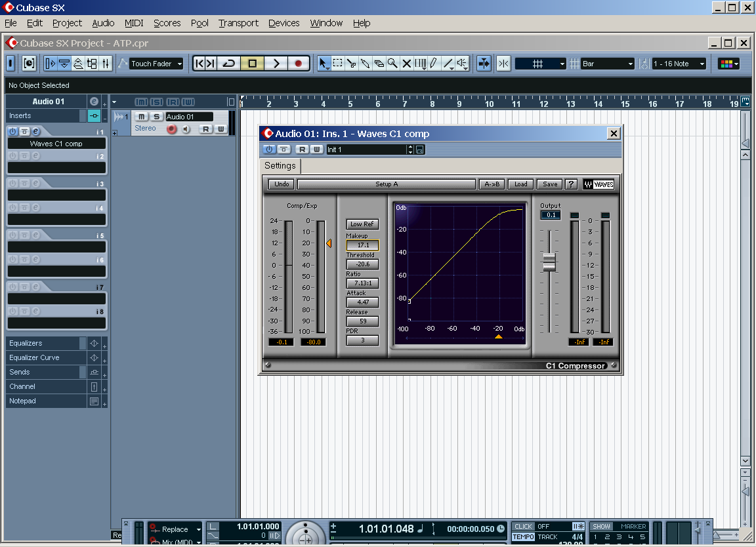The width and height of the screenshot is (756, 547).
Task: Show the Info Line
Action: (64, 64)
